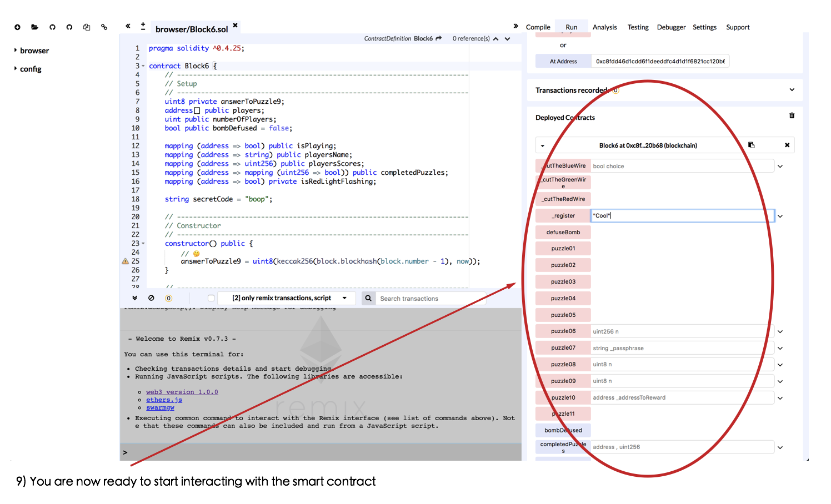This screenshot has height=504, width=831.
Task: Click the copy files icon in file explorer toolbar
Action: click(87, 27)
